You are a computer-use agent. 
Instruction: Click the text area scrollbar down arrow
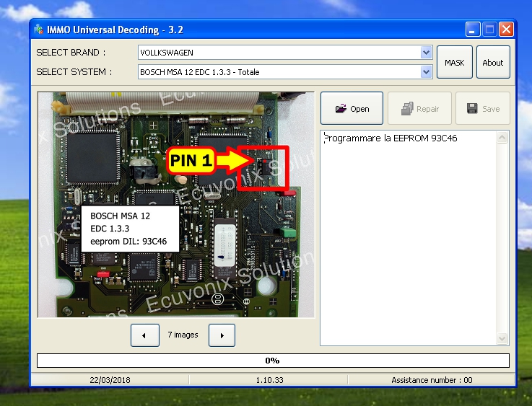(x=502, y=338)
